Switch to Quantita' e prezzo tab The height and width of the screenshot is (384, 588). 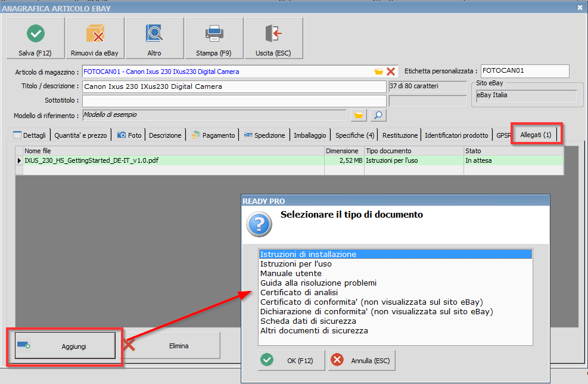(x=80, y=135)
